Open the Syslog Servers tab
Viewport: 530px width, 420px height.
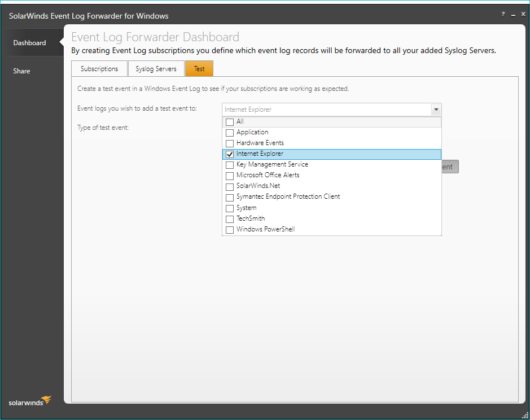[156, 69]
